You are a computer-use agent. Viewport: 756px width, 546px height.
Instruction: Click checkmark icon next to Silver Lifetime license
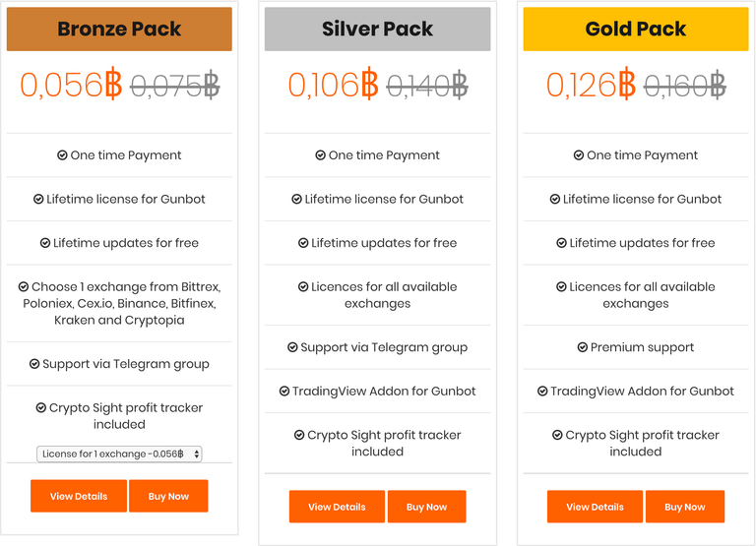tap(297, 200)
